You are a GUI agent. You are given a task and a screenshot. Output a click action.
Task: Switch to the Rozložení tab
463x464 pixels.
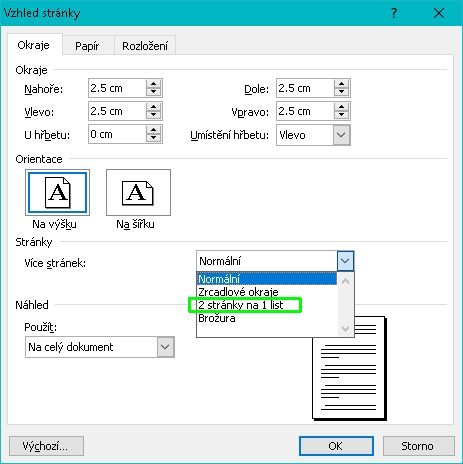click(145, 46)
